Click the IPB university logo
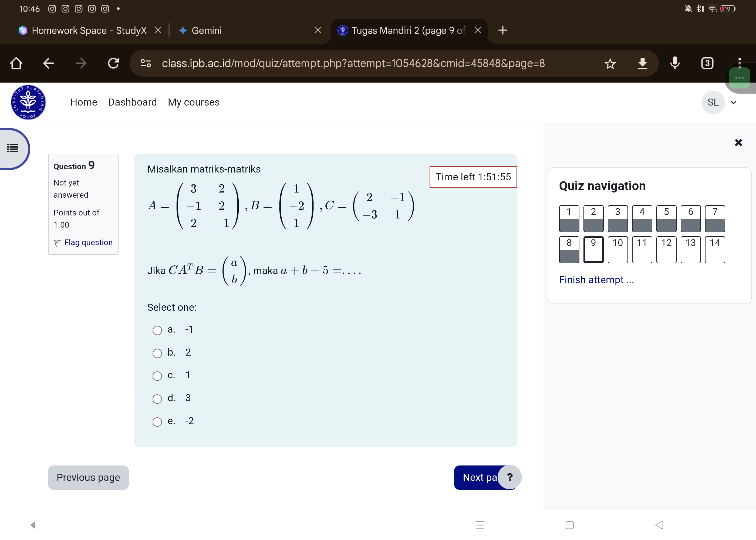This screenshot has width=756, height=540. pyautogui.click(x=28, y=102)
